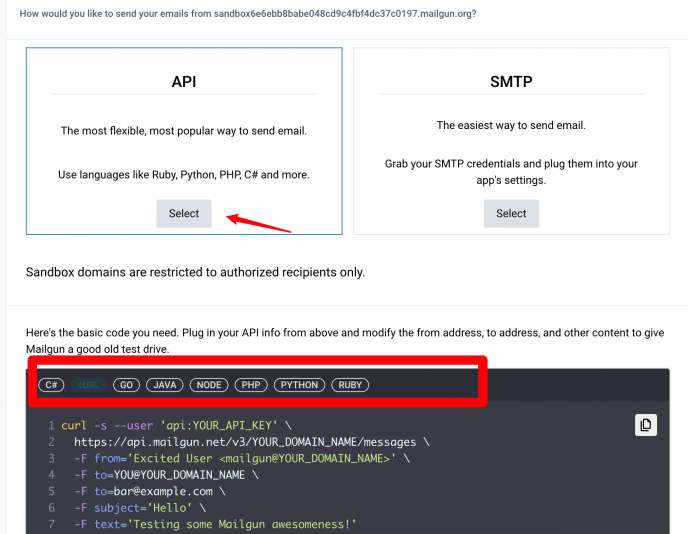Screen dimensions: 688x534
Task: Click Select button under API
Action: click(x=184, y=213)
